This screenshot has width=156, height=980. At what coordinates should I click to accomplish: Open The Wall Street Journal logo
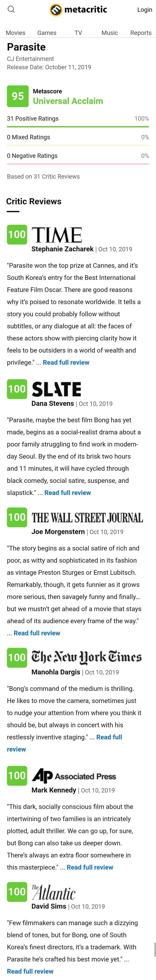(x=87, y=518)
